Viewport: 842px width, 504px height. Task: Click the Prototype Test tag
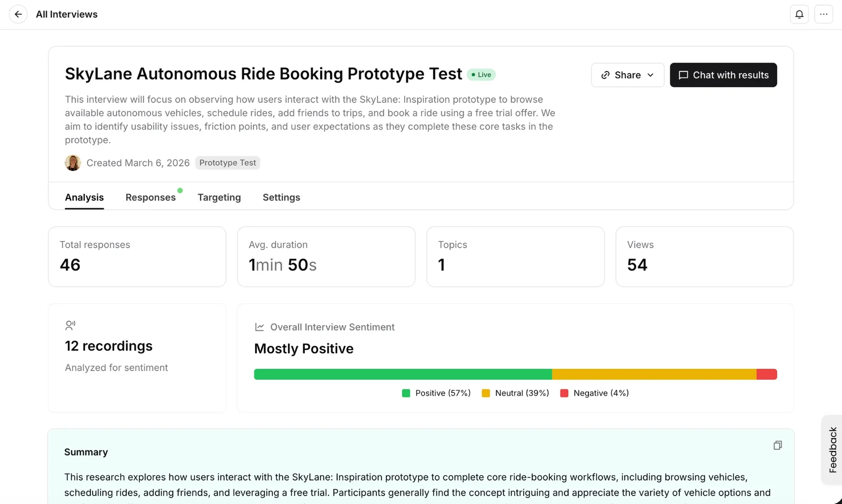[x=227, y=163]
